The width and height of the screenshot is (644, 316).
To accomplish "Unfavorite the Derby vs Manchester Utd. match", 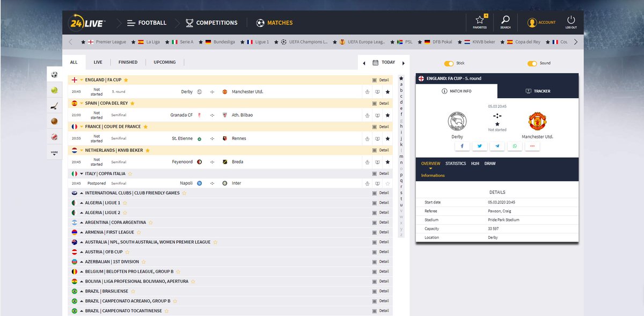I will [387, 92].
